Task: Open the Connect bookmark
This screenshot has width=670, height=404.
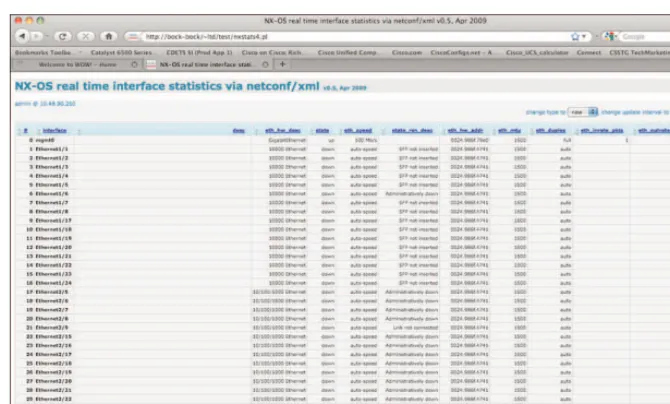Action: [589, 53]
